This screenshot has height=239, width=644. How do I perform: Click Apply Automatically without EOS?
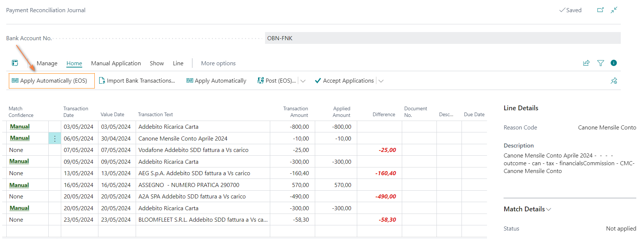click(x=216, y=81)
